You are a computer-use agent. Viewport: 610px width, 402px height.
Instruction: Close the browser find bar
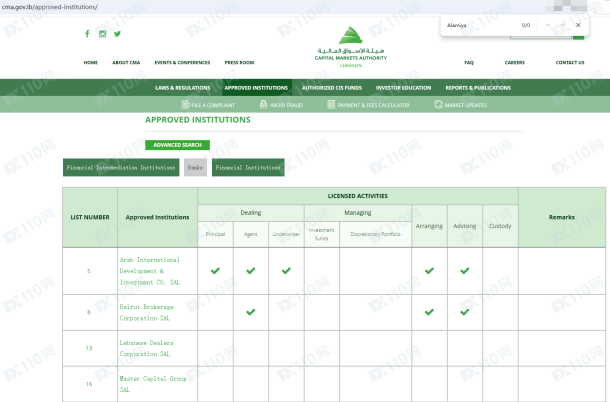(x=578, y=25)
